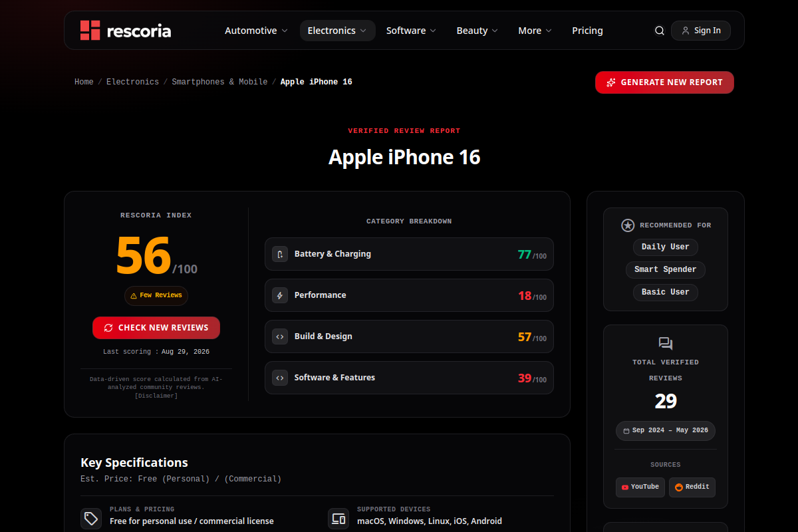
Task: Click the Build & Design code icon
Action: (x=280, y=336)
